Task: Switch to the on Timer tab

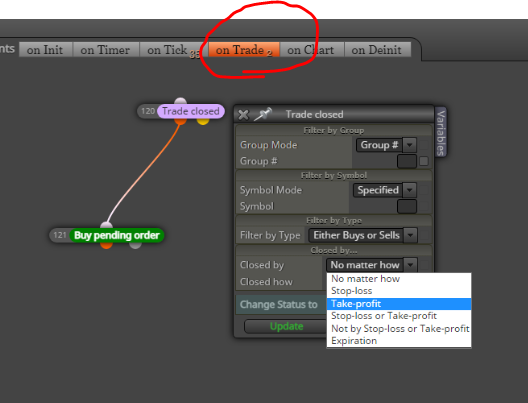Action: [105, 50]
